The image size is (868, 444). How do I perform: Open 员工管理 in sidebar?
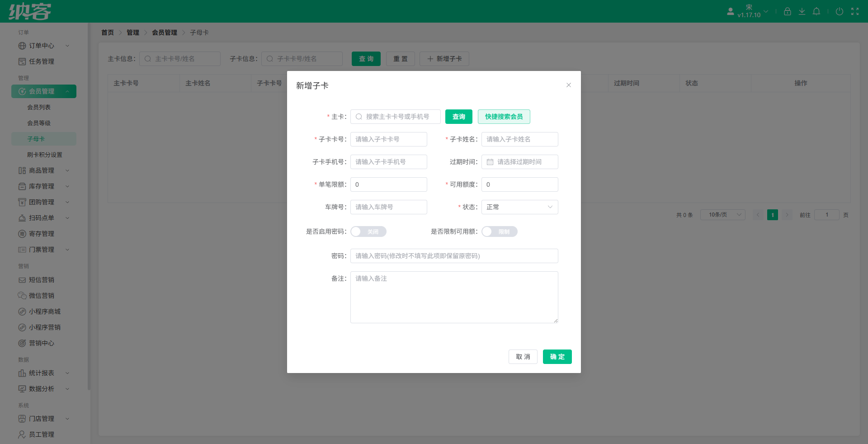(x=44, y=435)
